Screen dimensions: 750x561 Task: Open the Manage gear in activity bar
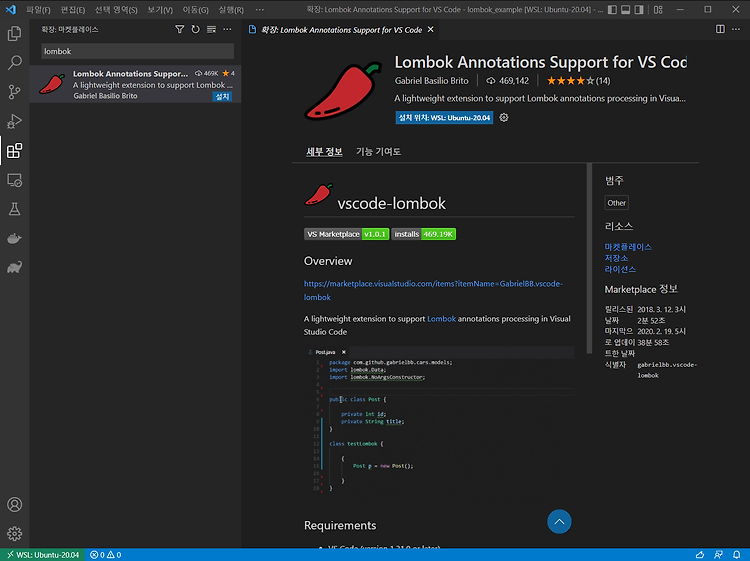[14, 533]
